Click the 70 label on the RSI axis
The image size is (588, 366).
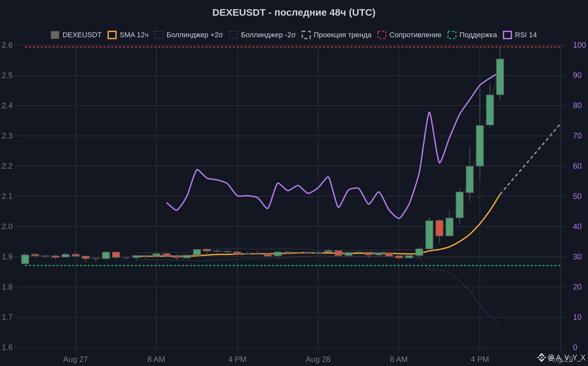[x=577, y=136]
